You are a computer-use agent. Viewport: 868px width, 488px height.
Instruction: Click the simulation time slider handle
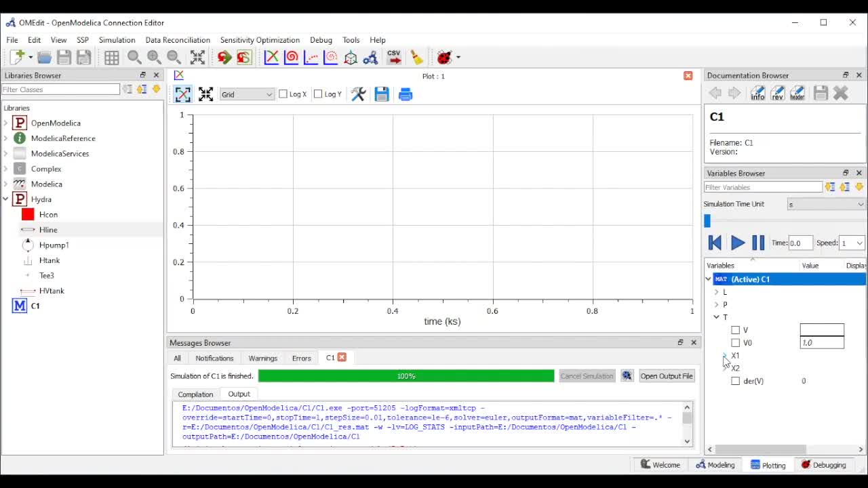pos(707,221)
